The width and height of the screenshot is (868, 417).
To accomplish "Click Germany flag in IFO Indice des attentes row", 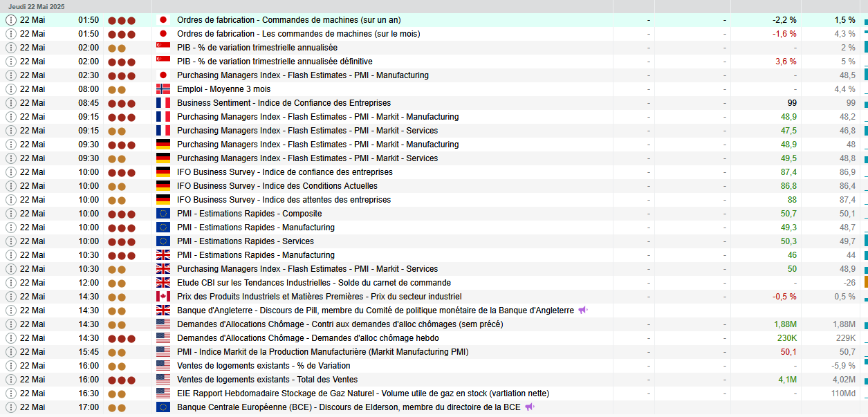I will tap(163, 200).
